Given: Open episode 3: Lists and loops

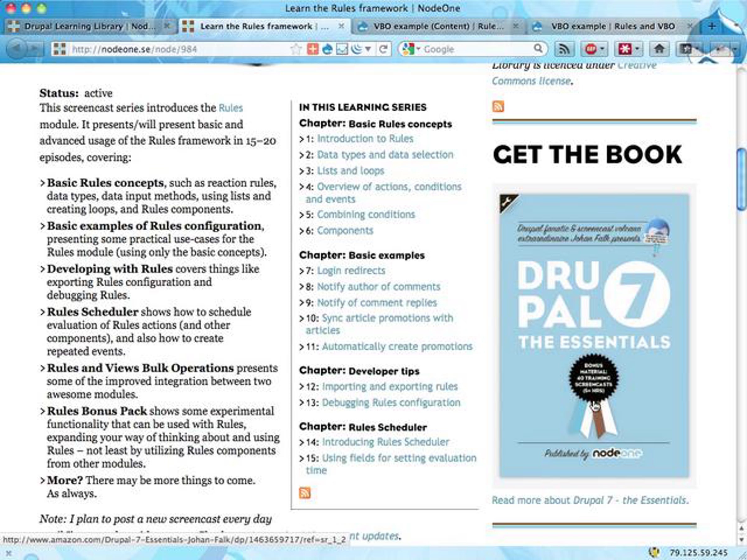Looking at the screenshot, I should [x=350, y=171].
